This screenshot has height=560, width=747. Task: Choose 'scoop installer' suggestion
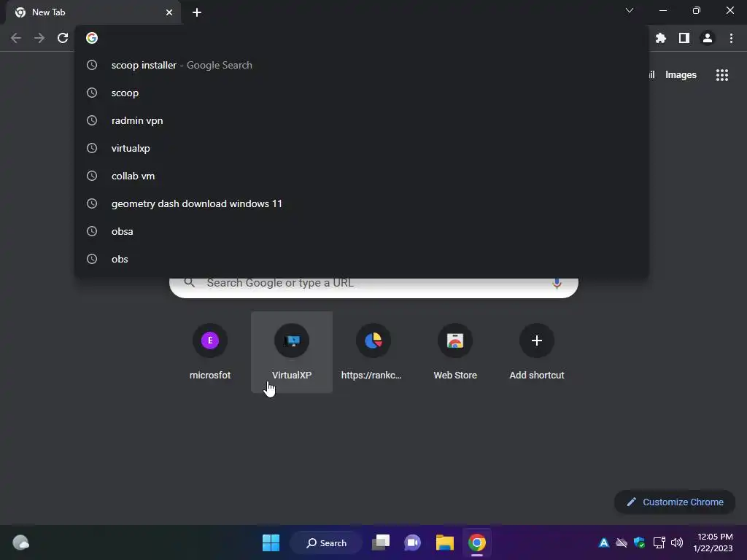[x=362, y=65]
